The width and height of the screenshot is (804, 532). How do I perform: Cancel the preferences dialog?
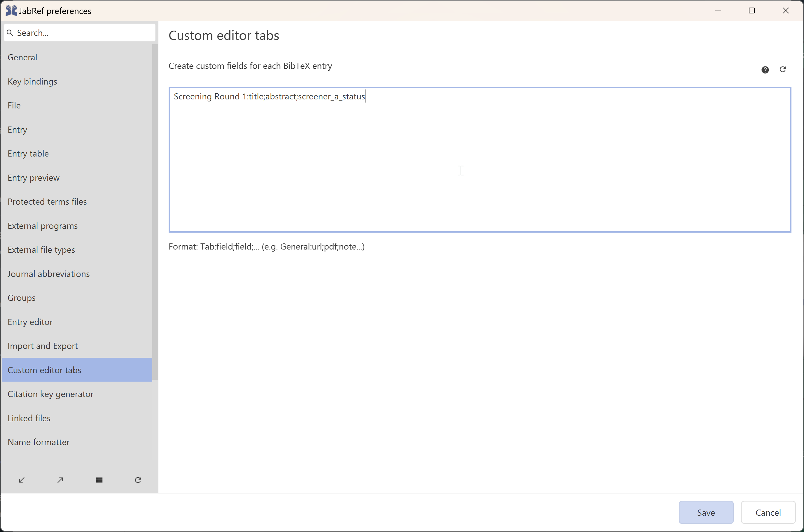[768, 512]
